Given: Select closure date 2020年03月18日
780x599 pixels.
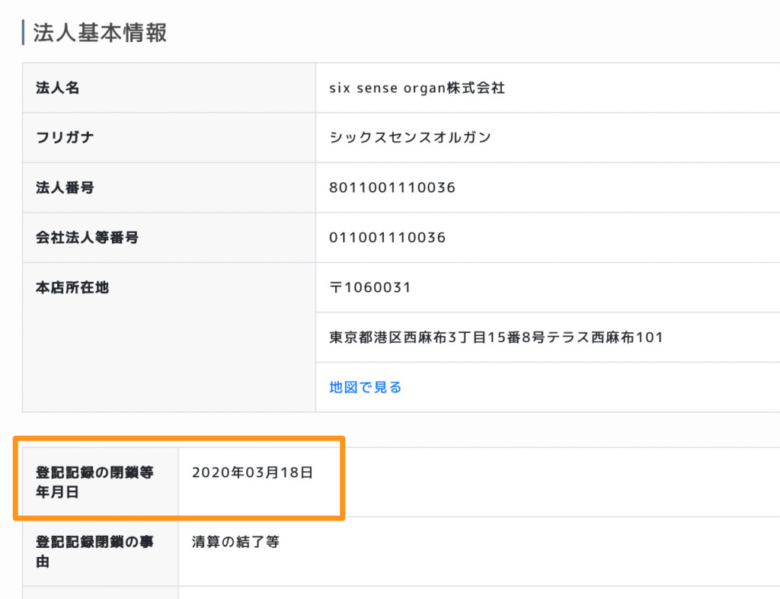Looking at the screenshot, I should (x=253, y=473).
